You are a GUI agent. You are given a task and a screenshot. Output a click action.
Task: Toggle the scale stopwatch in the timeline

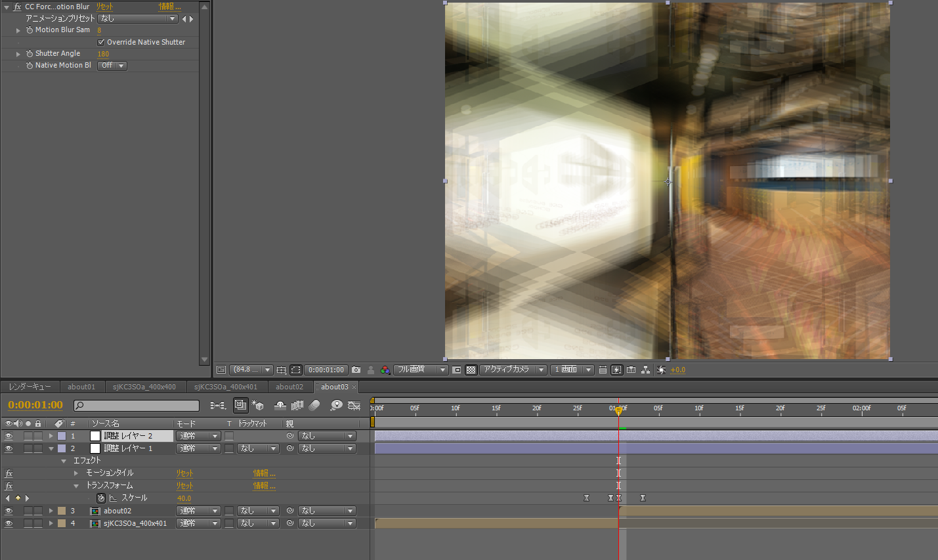(x=101, y=498)
